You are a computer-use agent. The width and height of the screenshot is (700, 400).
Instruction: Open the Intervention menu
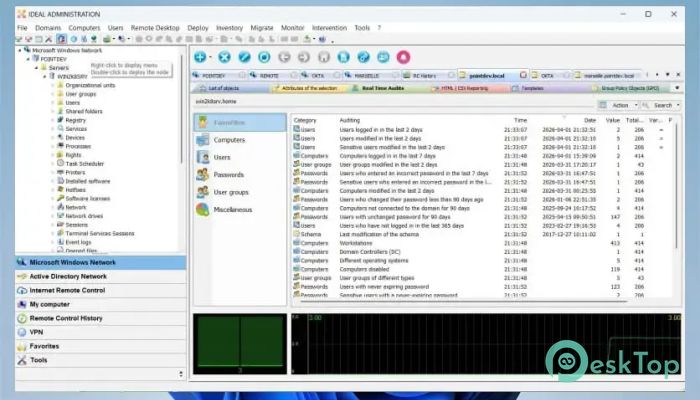point(329,28)
